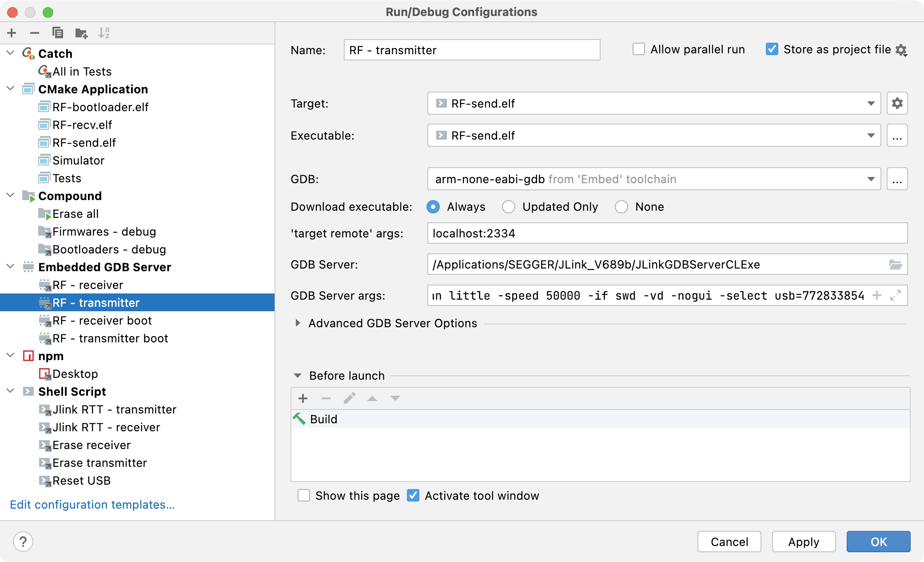Select Jlink RTT - transmitter script
Viewport: 924px width, 562px height.
click(114, 409)
